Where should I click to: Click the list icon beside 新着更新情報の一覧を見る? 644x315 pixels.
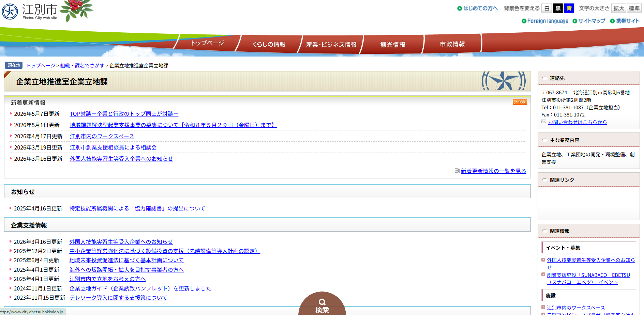click(x=457, y=171)
